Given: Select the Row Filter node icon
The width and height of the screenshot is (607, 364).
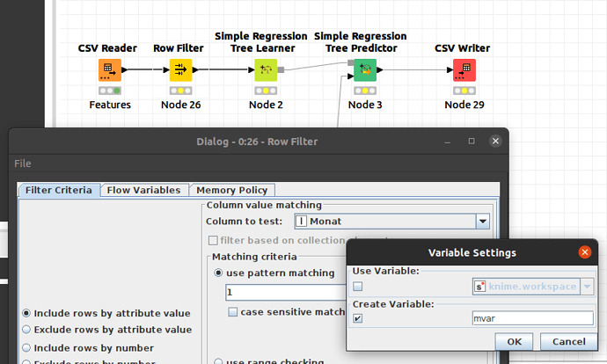Looking at the screenshot, I should [181, 70].
